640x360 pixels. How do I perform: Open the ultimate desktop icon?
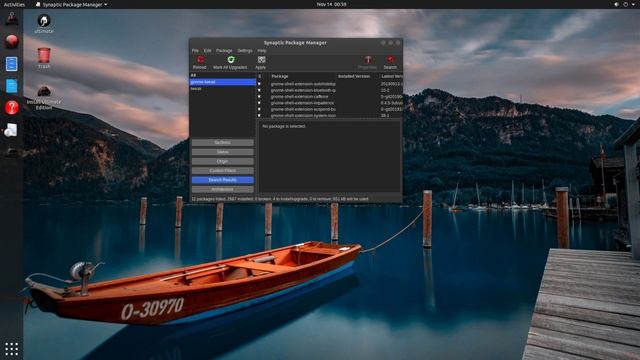(44, 24)
